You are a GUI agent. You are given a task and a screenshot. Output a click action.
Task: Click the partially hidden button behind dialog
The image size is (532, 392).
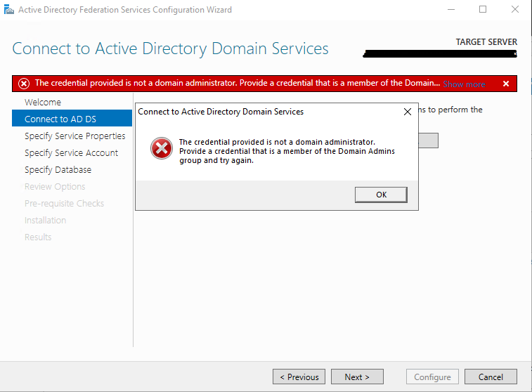coord(428,141)
